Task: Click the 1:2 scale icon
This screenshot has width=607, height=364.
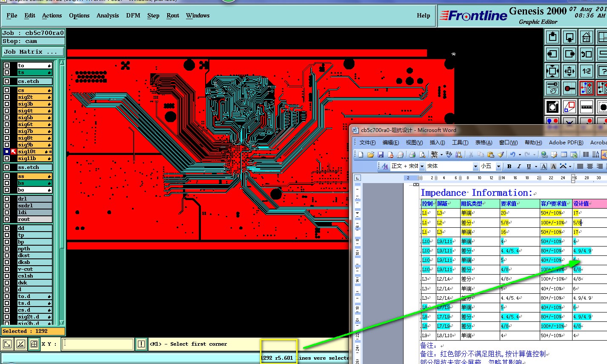Action: 587,71
